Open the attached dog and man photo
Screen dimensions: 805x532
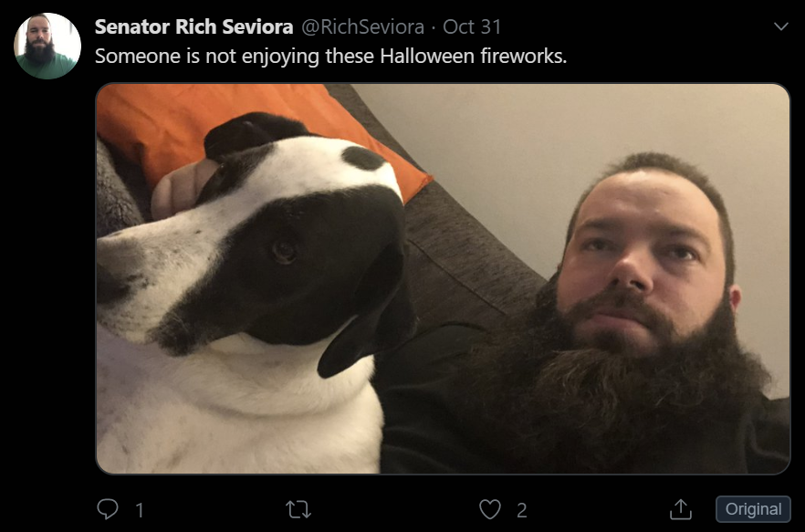point(443,278)
